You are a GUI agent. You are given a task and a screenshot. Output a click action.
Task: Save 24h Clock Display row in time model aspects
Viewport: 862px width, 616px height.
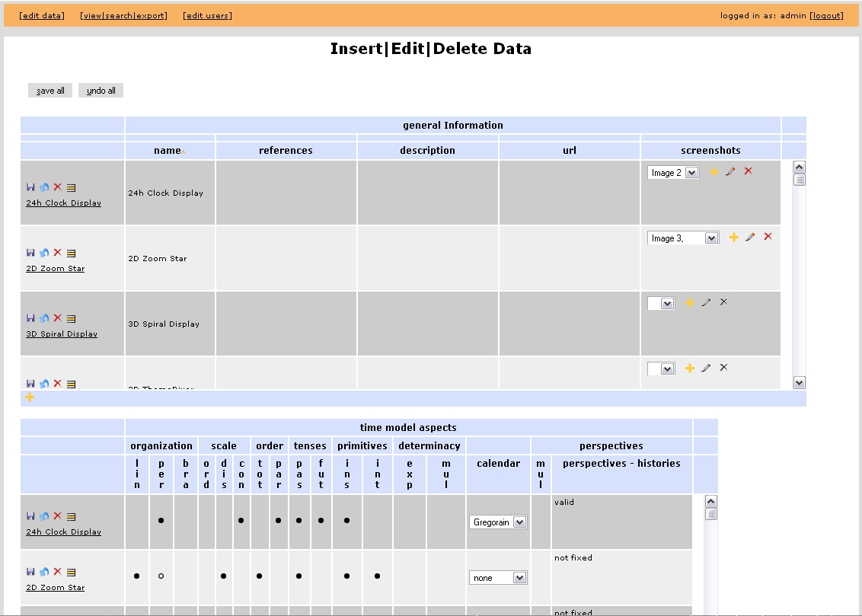[30, 516]
